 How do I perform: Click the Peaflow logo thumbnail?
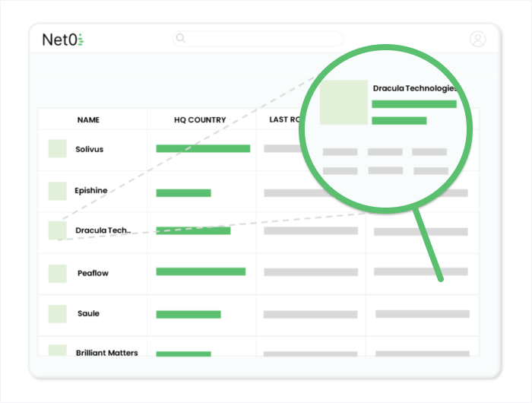57,274
